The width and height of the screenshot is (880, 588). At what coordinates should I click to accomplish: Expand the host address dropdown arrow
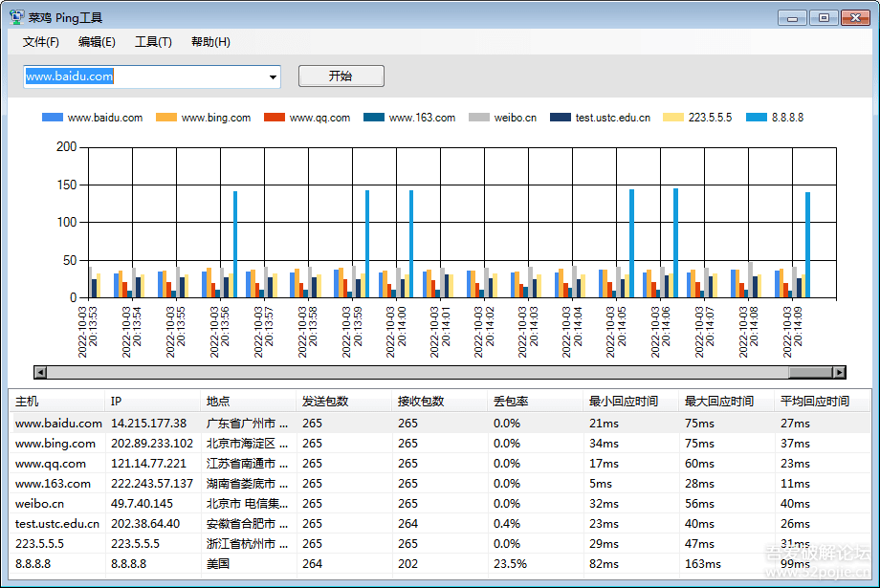coord(273,76)
